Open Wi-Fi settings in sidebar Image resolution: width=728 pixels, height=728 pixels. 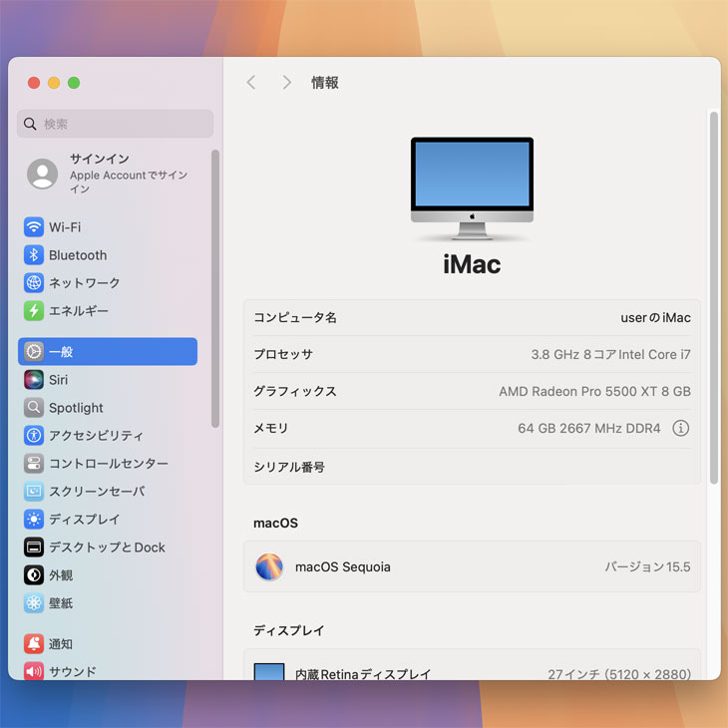[108, 227]
